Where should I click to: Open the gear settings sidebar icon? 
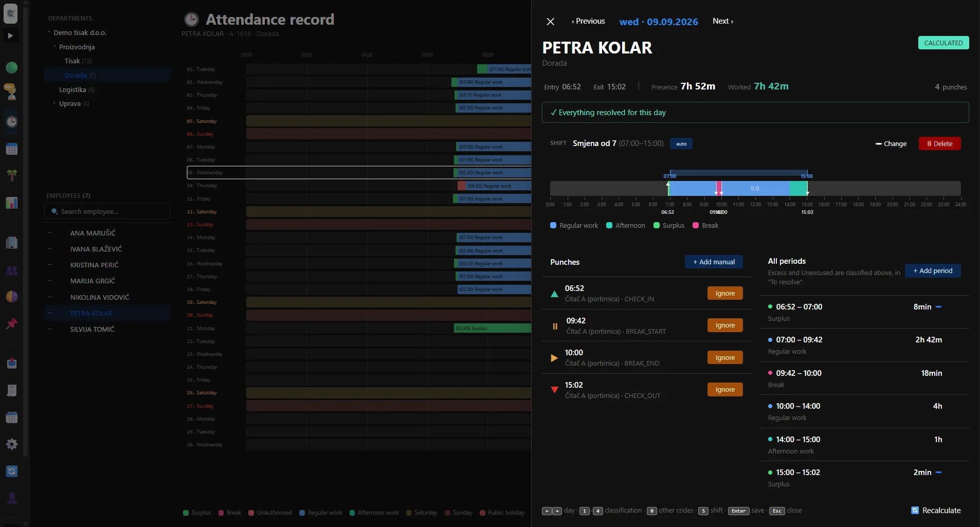point(11,444)
